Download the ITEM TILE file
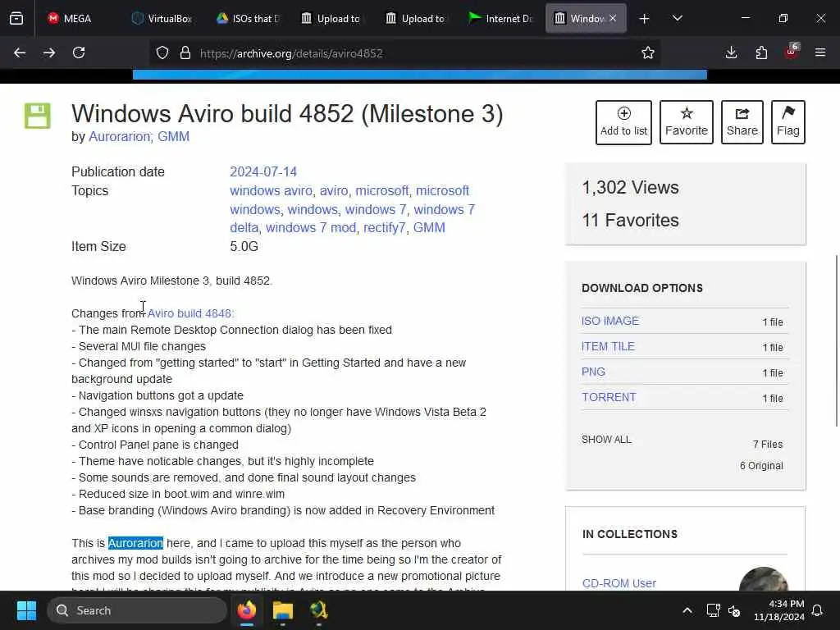 pyautogui.click(x=608, y=347)
